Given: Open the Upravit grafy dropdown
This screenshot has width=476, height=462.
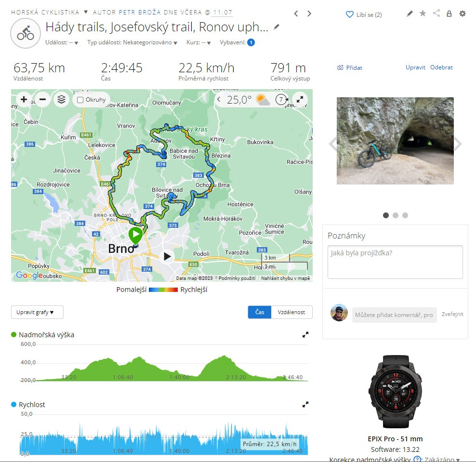Looking at the screenshot, I should coord(37,312).
